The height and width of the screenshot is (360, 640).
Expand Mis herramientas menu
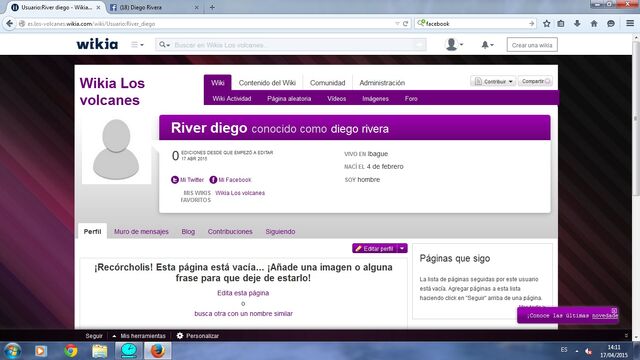tap(139, 336)
